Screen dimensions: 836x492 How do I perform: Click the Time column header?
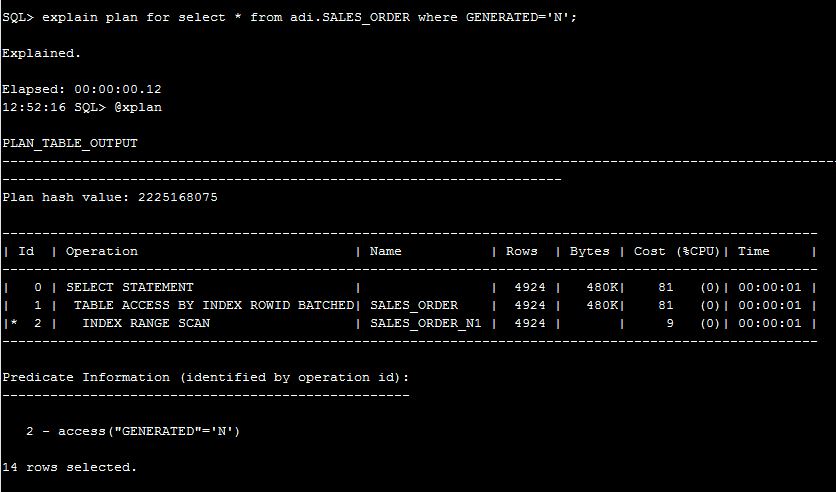click(754, 251)
